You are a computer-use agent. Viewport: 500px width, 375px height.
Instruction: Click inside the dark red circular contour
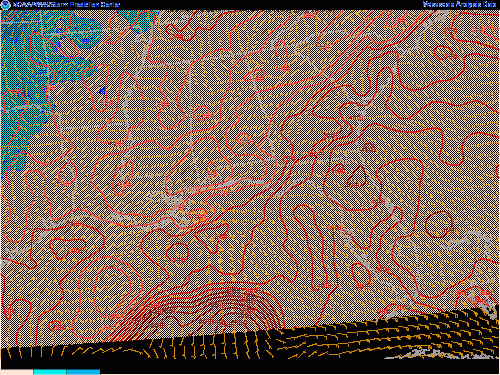[x=439, y=224]
